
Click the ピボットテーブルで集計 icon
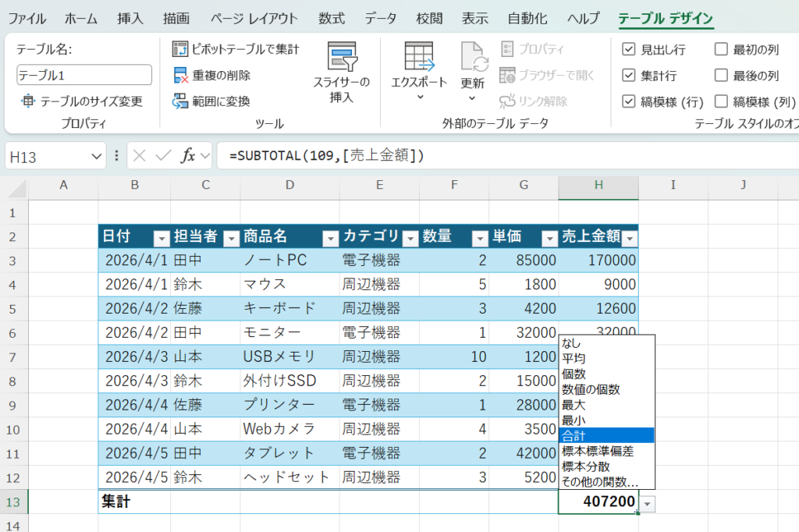(180, 49)
